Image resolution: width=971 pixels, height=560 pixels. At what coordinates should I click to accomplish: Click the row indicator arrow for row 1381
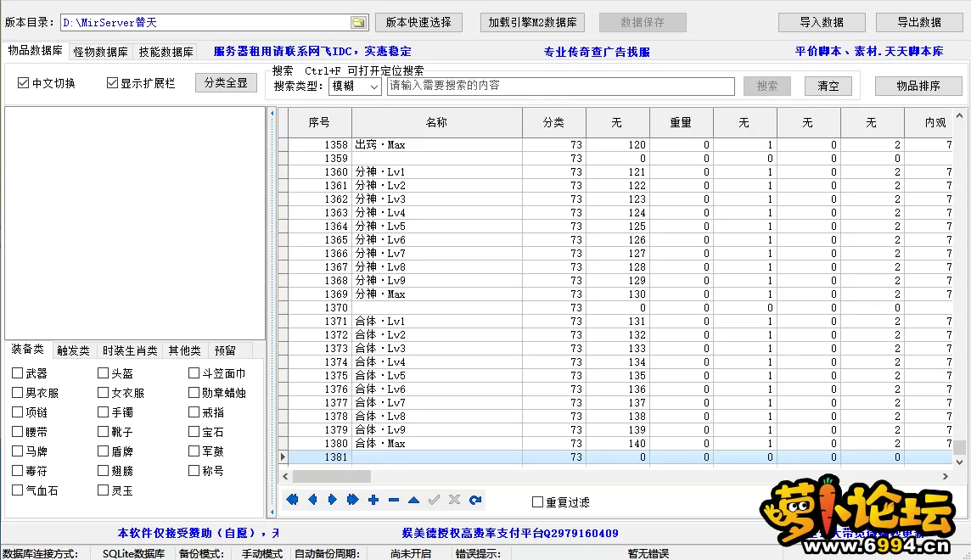coord(283,457)
